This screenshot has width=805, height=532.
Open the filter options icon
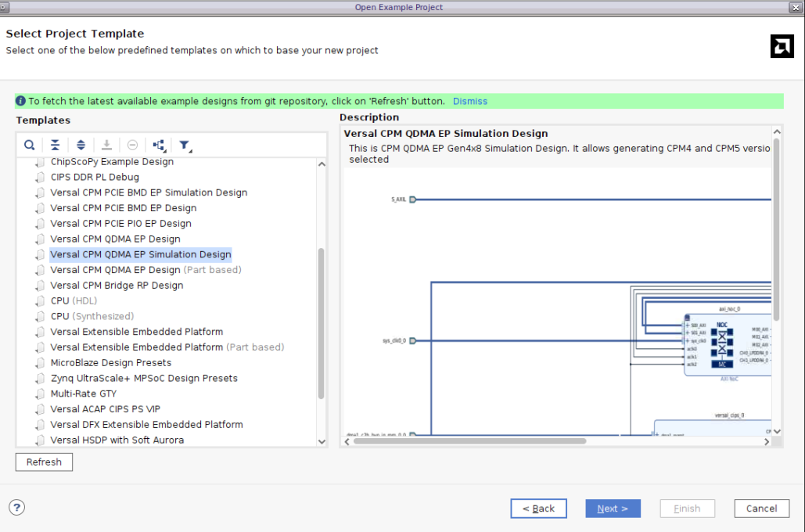coord(185,145)
